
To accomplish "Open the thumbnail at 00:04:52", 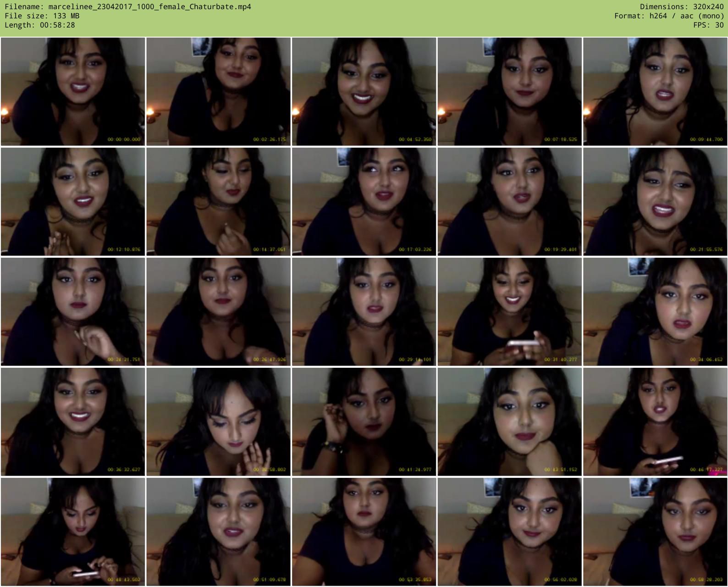I will click(x=364, y=92).
